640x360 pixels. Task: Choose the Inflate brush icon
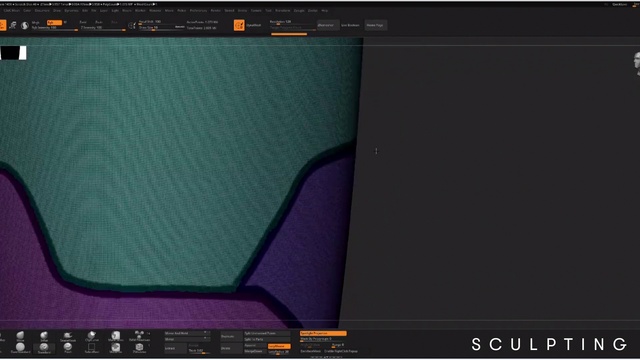click(44, 336)
